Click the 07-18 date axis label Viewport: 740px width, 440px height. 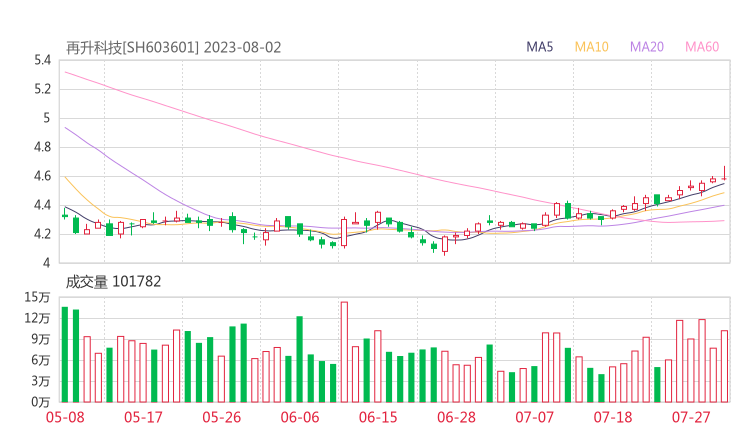coord(613,417)
